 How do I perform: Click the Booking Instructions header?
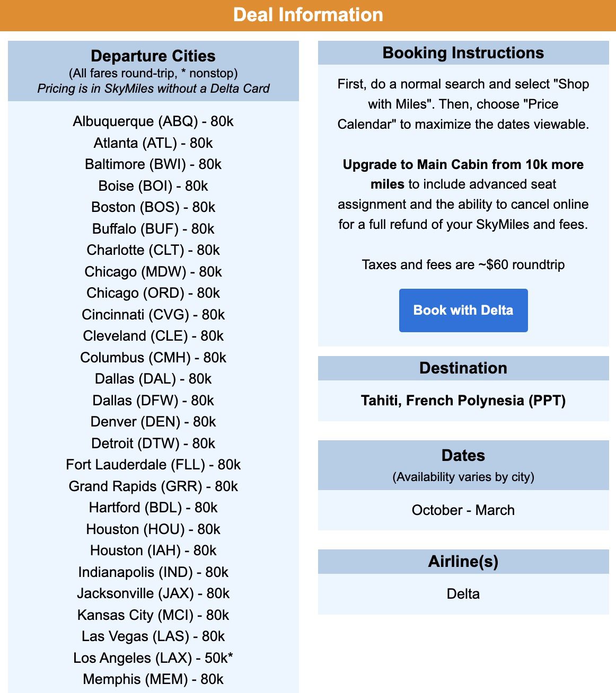463,52
